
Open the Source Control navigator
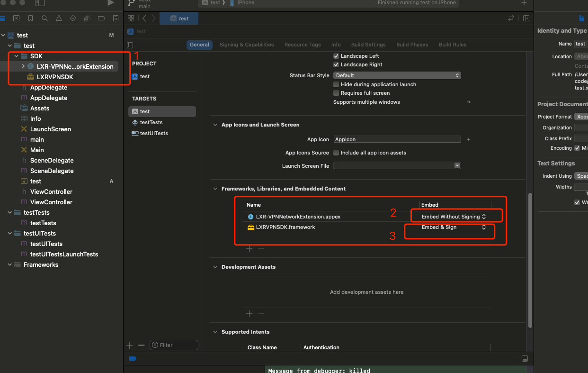[x=16, y=18]
